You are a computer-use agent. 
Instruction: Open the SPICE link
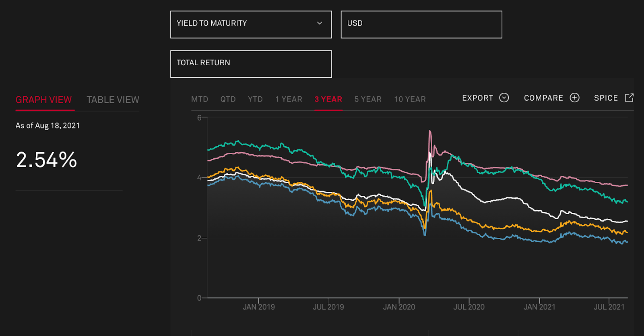coord(606,98)
